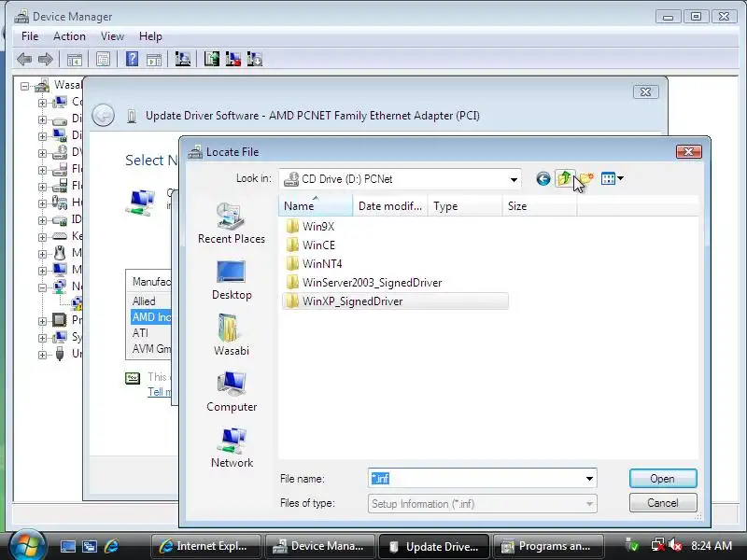Click Update Driver Software toolbar icon

point(212,59)
